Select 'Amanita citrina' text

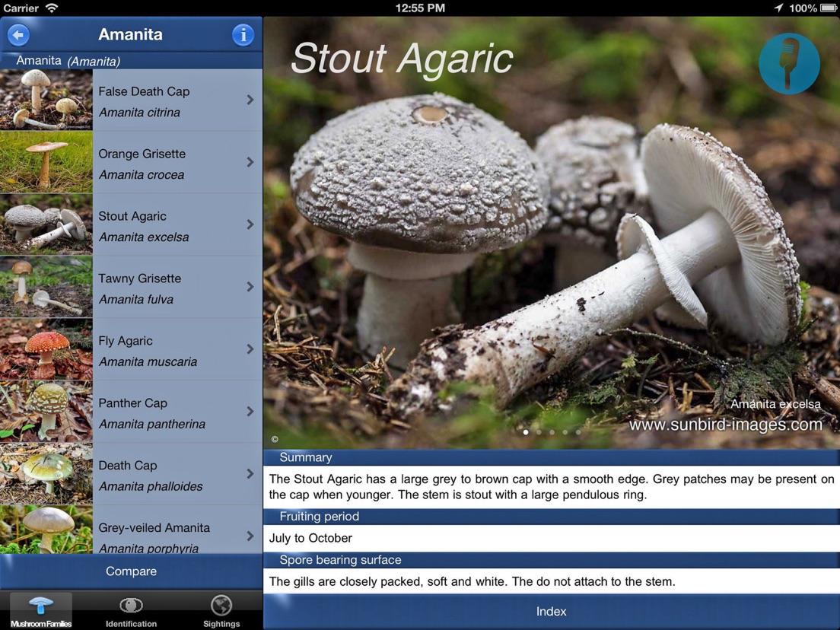pos(139,113)
